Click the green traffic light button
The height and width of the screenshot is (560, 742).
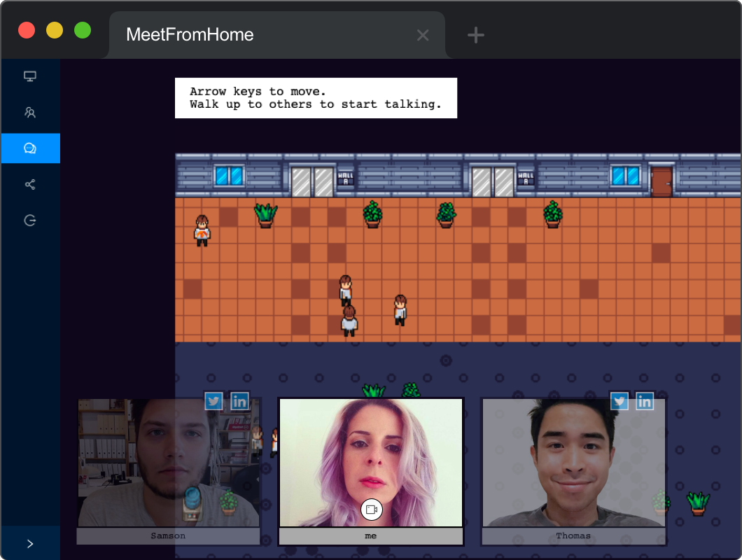[x=83, y=30]
